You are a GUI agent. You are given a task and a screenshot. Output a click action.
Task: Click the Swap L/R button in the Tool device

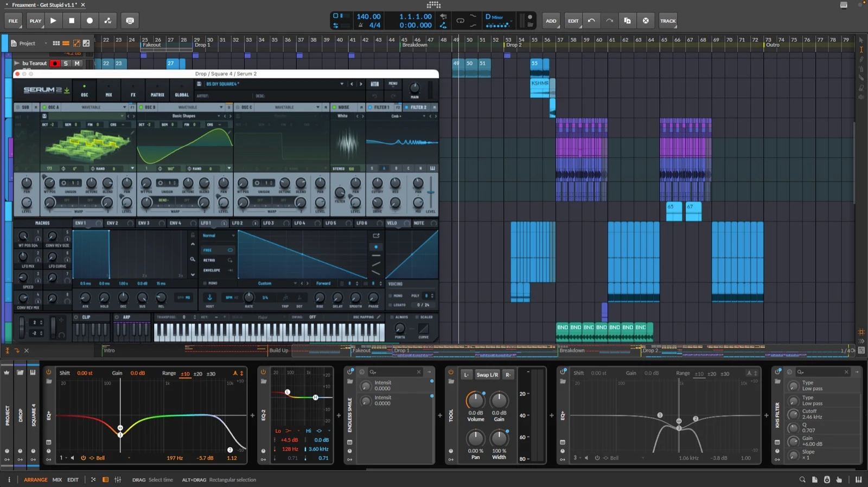(487, 375)
